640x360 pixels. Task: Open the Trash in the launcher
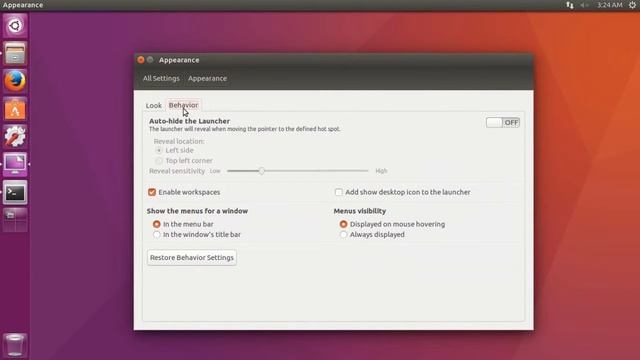[x=15, y=345]
